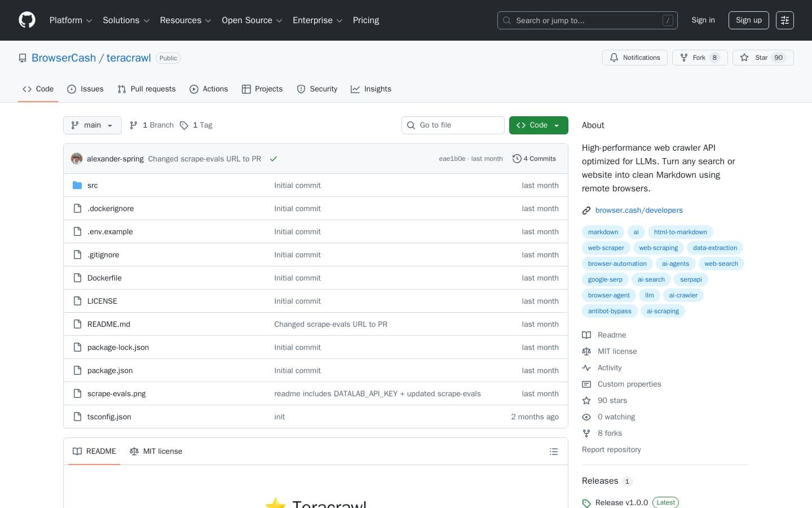Open the Readme link in About
The height and width of the screenshot is (508, 812).
(x=604, y=335)
